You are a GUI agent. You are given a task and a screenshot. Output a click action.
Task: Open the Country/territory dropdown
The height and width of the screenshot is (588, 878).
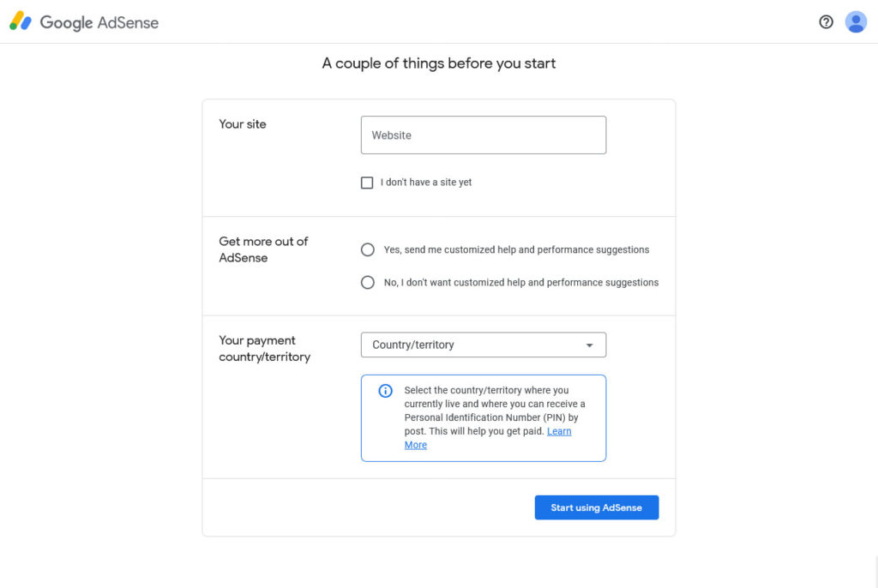(484, 345)
